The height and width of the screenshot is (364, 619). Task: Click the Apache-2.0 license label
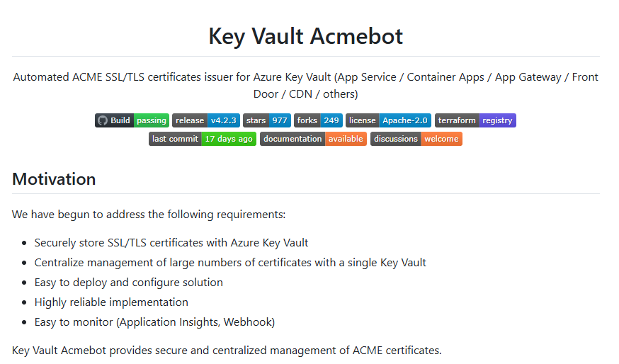(x=405, y=120)
